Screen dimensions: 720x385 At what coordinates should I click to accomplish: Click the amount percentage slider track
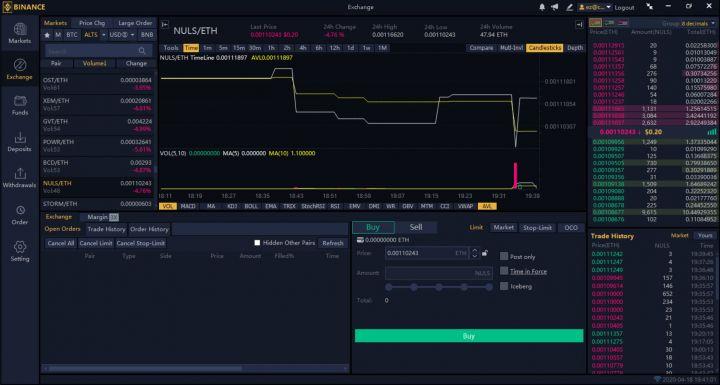point(439,287)
